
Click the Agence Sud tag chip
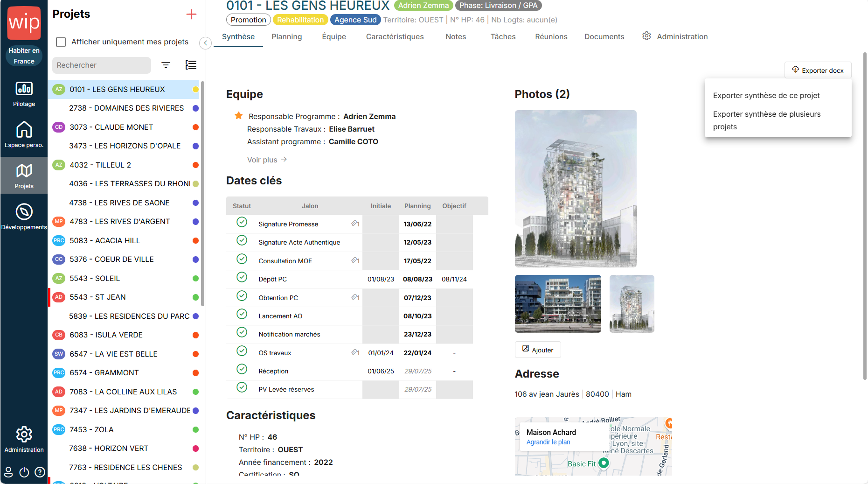(355, 20)
